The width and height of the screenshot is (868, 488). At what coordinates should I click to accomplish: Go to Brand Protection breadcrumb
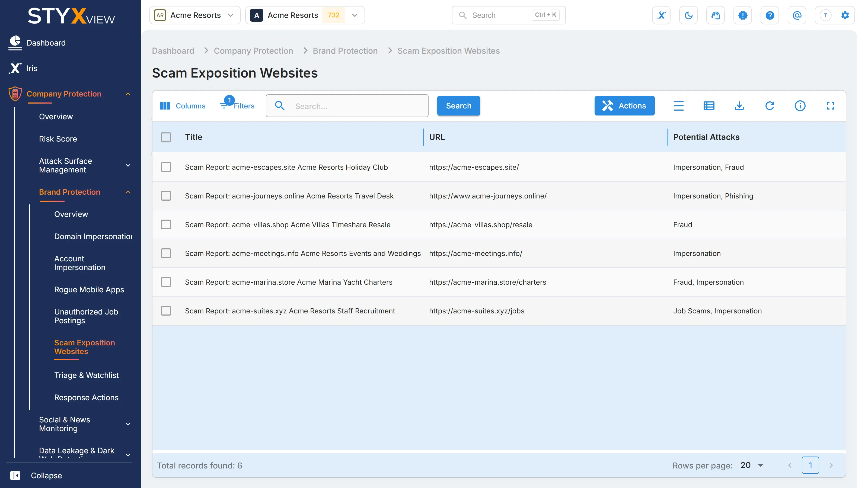pyautogui.click(x=345, y=51)
